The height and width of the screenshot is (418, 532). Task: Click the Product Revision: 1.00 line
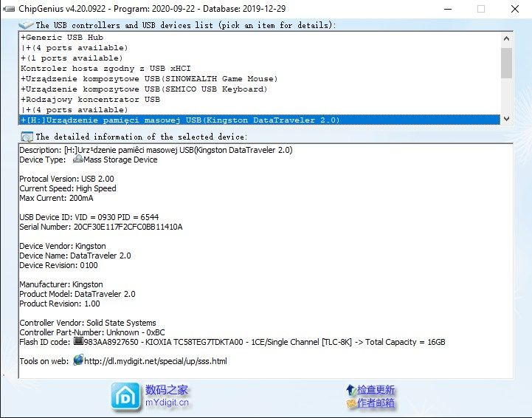pyautogui.click(x=60, y=304)
